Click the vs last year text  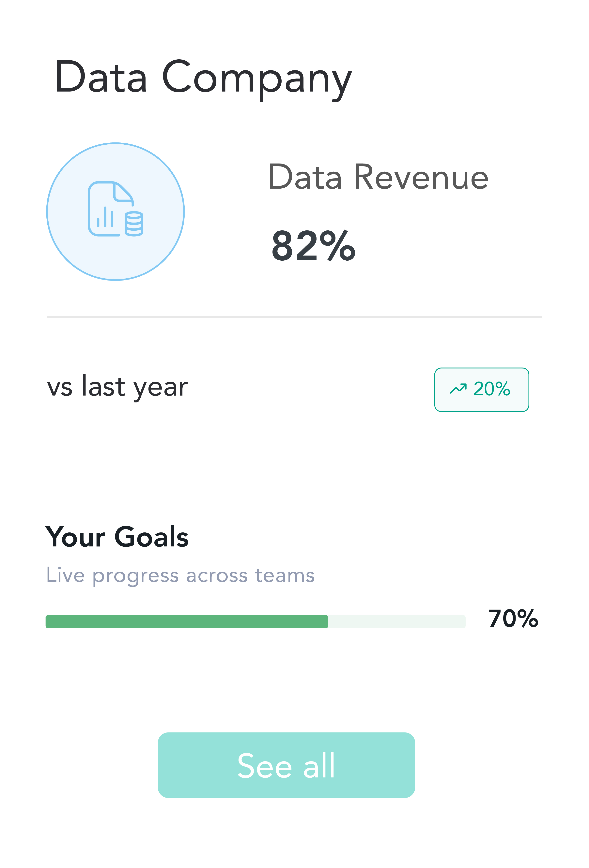pyautogui.click(x=117, y=387)
